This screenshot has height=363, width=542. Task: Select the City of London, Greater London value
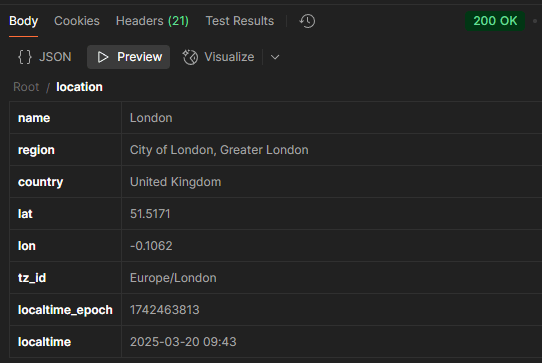[219, 150]
